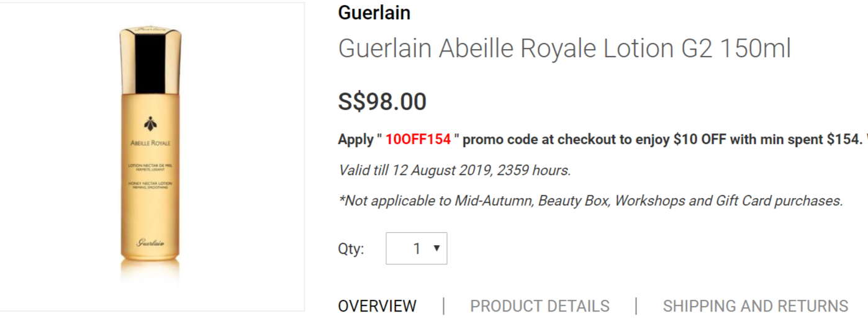Viewport: 868px width, 319px height.
Task: Click the Honey Nectar Lotion bottle text
Action: click(150, 184)
